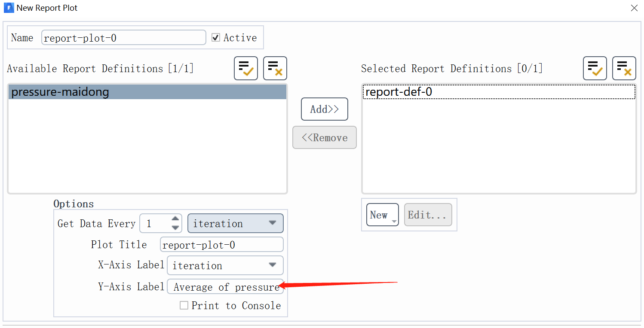Select all Available Report Definitions icon
The width and height of the screenshot is (644, 328).
245,68
